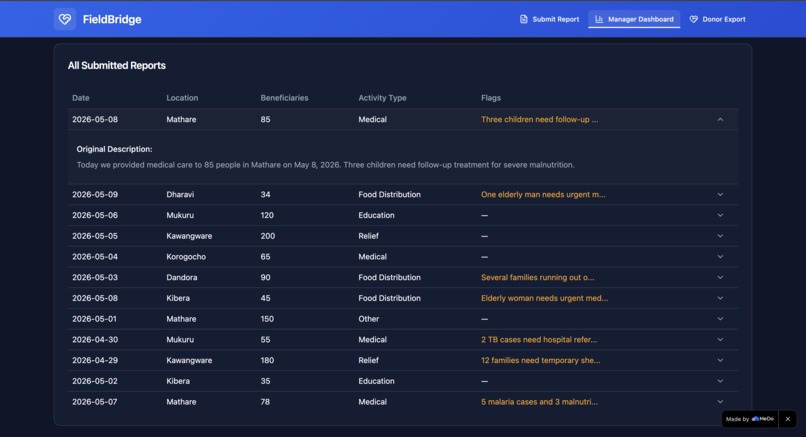
Task: Expand the Dandora report chevron
Action: click(x=720, y=277)
